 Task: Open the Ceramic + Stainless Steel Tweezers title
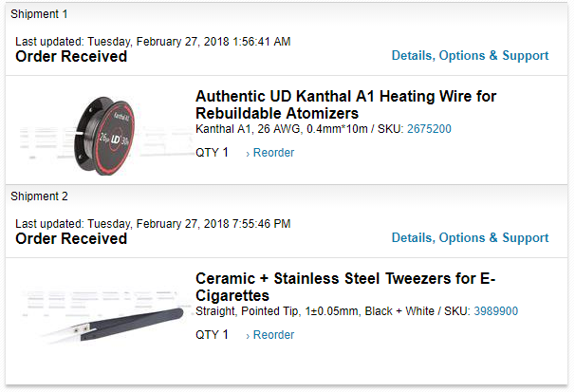click(x=345, y=287)
